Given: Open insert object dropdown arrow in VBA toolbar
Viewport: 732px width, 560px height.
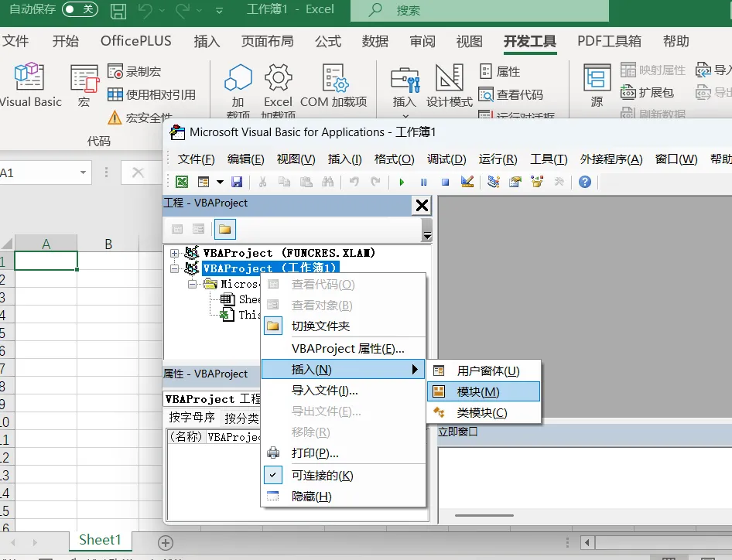Looking at the screenshot, I should 220,182.
